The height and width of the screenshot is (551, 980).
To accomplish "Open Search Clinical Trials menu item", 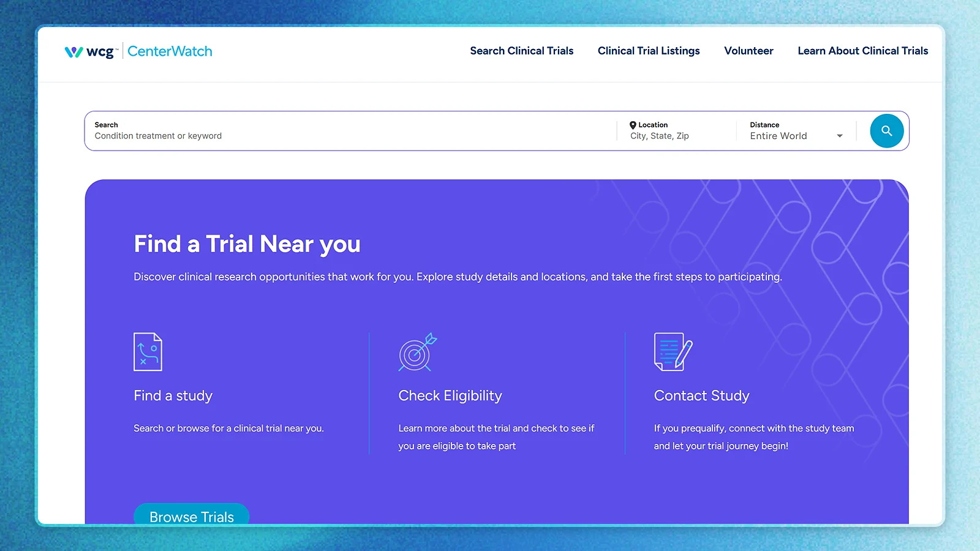I will pos(521,51).
